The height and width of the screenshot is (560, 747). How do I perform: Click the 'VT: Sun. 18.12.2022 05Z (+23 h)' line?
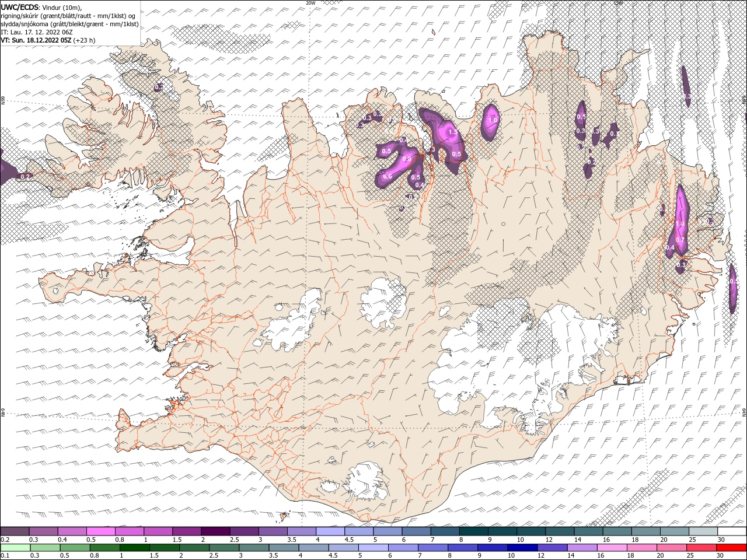pos(48,40)
